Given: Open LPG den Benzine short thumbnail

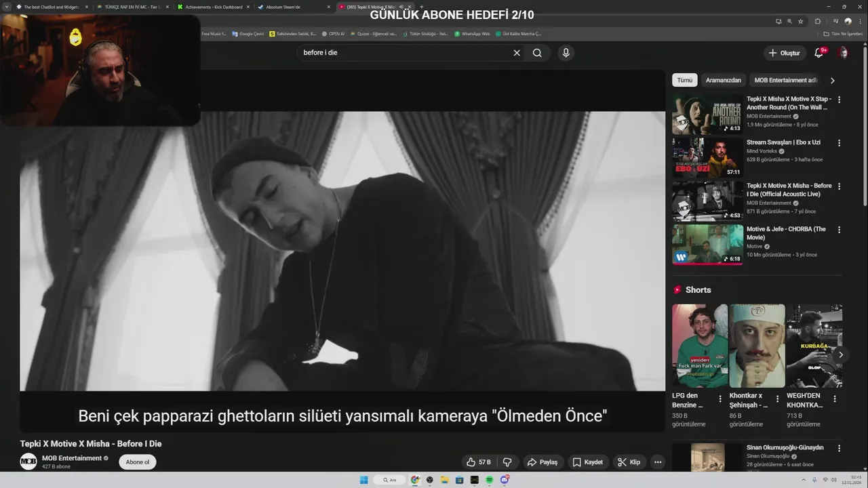Looking at the screenshot, I should point(699,346).
